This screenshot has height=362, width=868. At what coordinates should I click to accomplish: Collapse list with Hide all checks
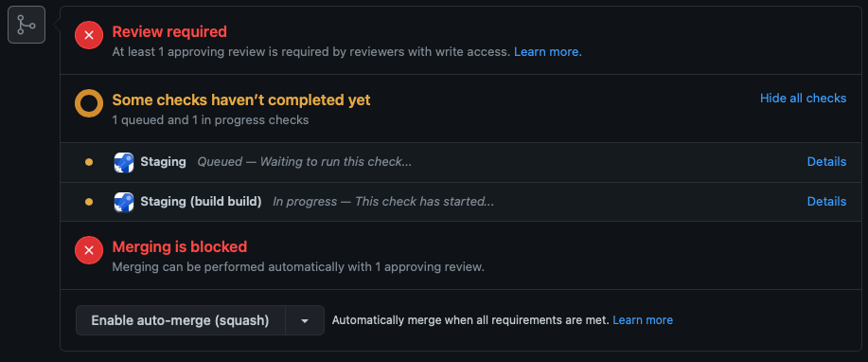click(x=803, y=99)
